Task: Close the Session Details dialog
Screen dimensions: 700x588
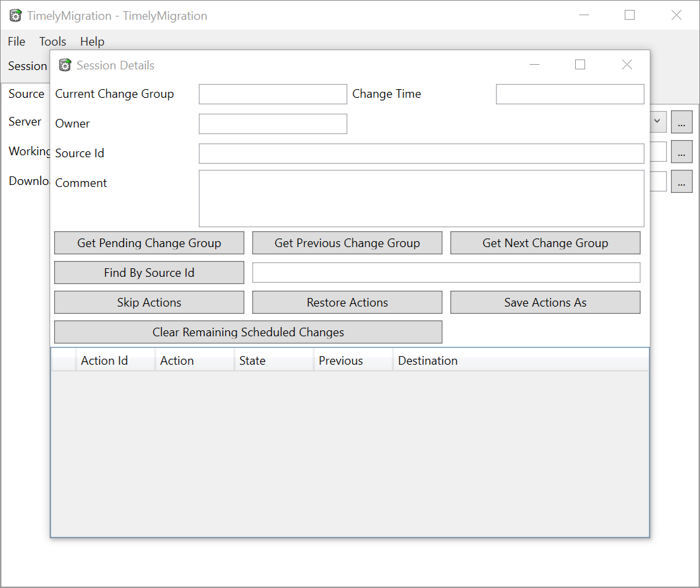Action: click(627, 65)
